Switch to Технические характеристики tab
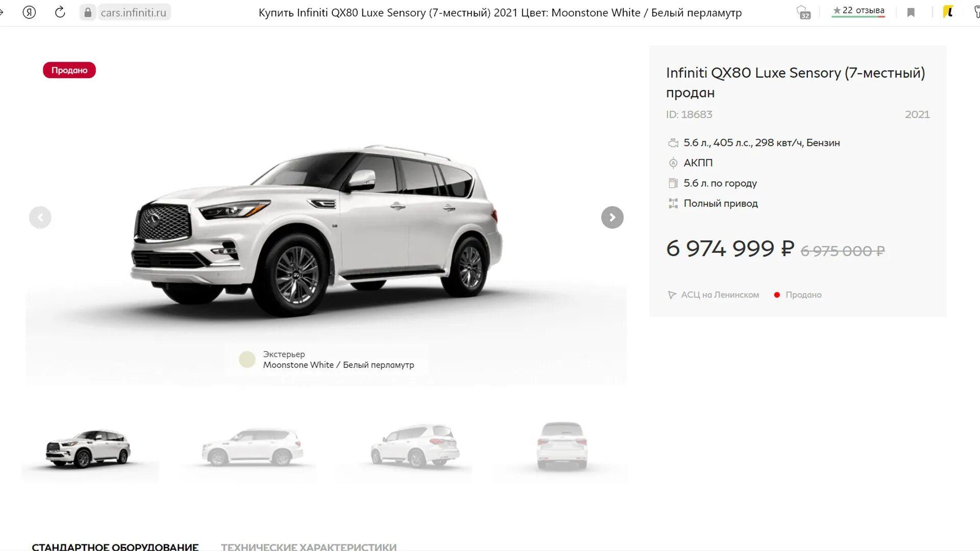980x551 pixels. (x=309, y=546)
